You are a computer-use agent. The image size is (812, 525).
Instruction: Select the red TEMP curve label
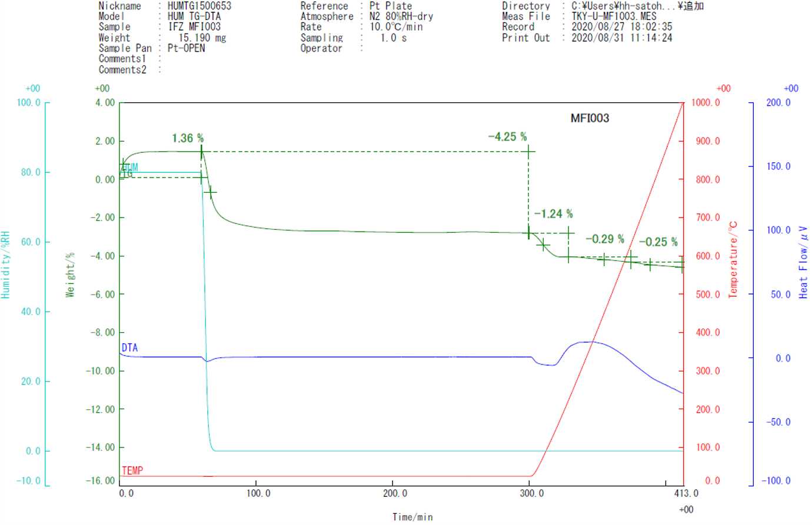point(132,470)
